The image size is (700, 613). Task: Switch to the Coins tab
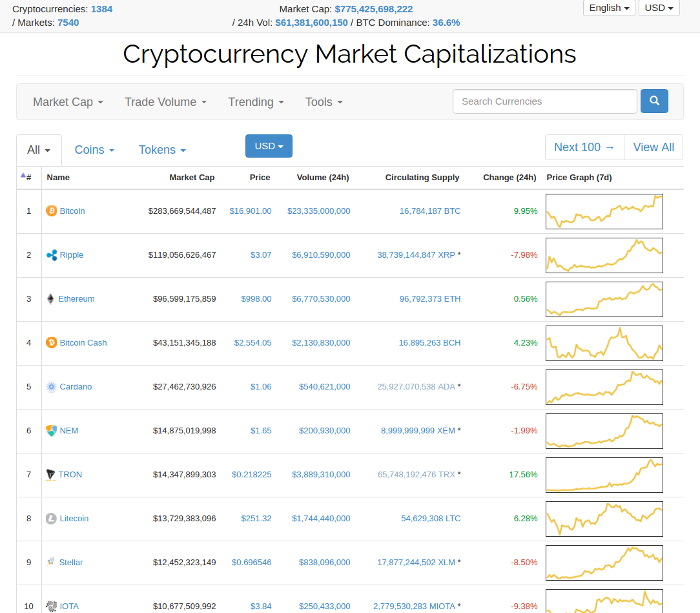pyautogui.click(x=94, y=150)
